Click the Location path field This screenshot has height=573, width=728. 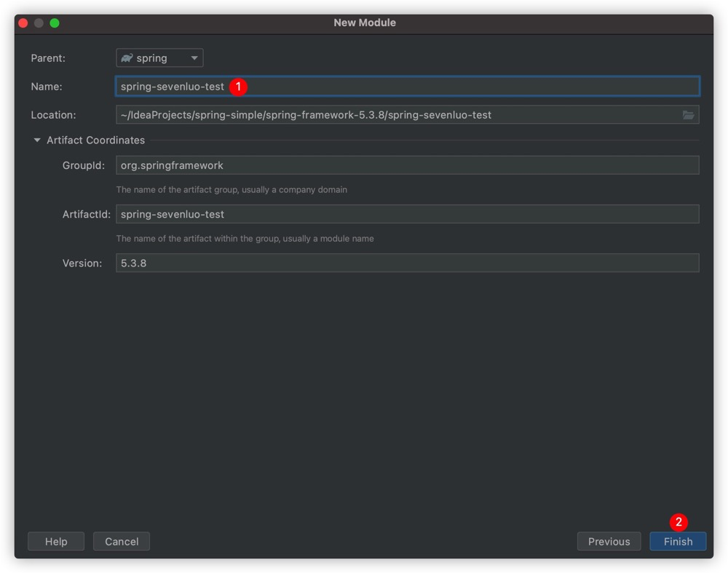point(407,115)
